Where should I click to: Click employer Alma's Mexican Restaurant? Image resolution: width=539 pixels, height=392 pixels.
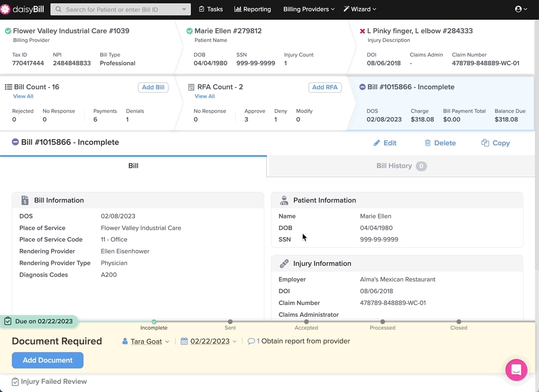398,279
